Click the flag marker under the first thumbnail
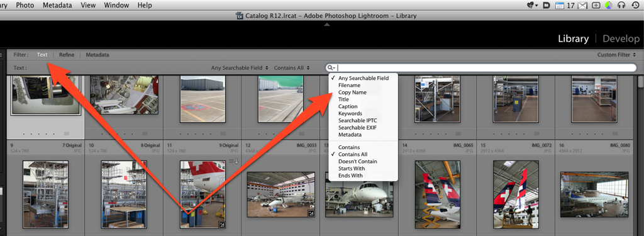 pyautogui.click(x=67, y=133)
